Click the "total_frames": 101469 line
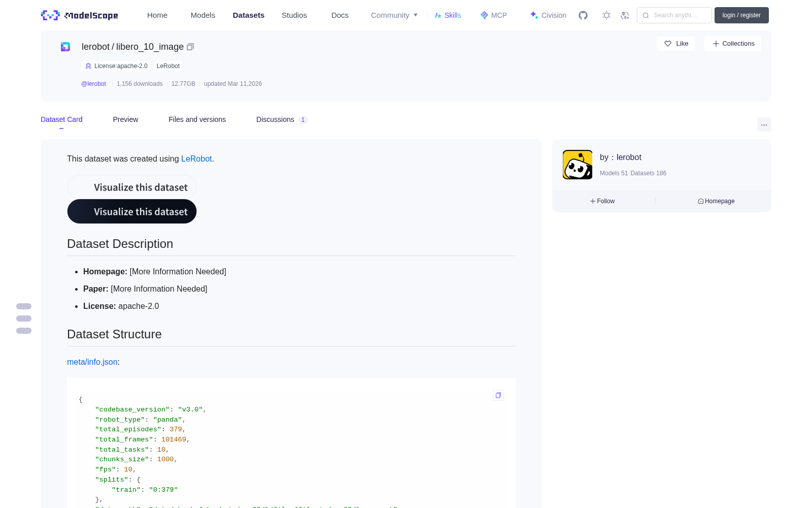 pyautogui.click(x=143, y=439)
